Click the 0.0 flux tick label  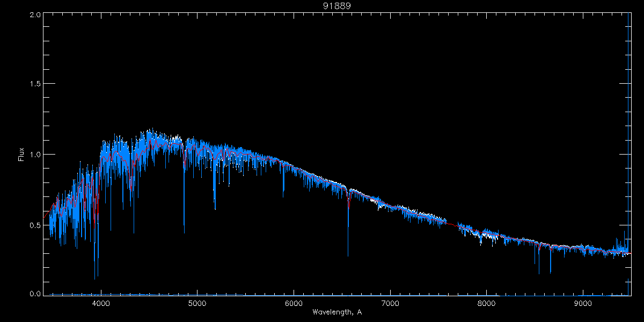pos(34,294)
